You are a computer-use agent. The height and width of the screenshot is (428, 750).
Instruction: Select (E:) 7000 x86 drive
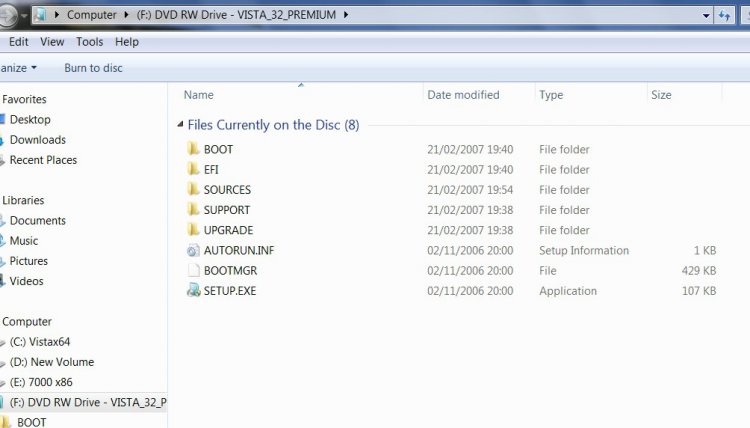pyautogui.click(x=41, y=382)
